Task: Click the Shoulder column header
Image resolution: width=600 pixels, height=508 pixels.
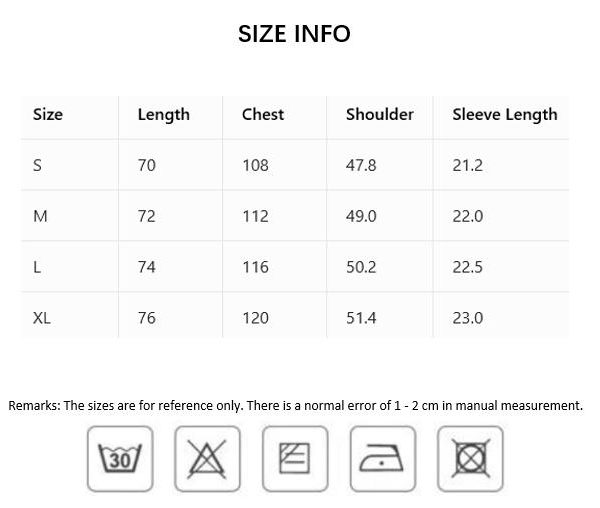Action: pos(380,114)
